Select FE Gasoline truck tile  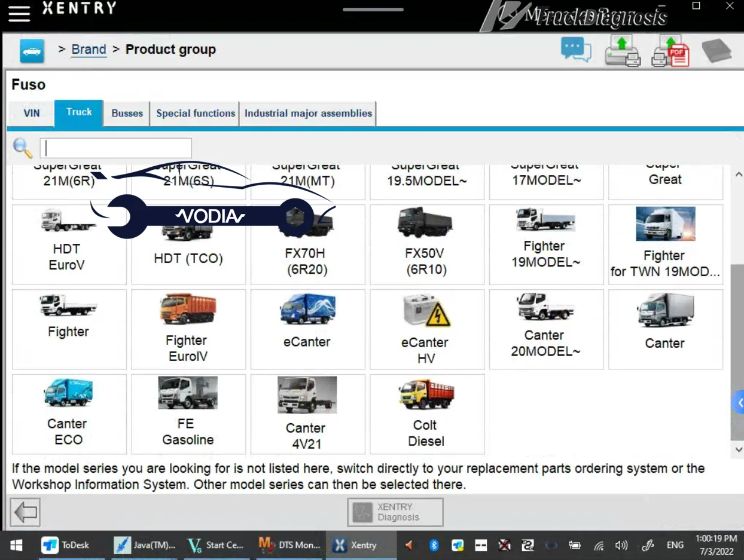(188, 414)
